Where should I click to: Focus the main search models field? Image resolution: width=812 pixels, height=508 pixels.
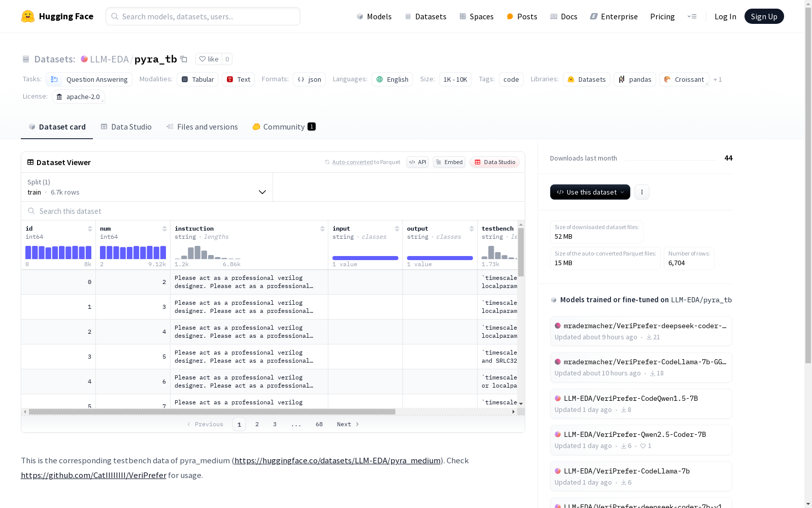(203, 16)
